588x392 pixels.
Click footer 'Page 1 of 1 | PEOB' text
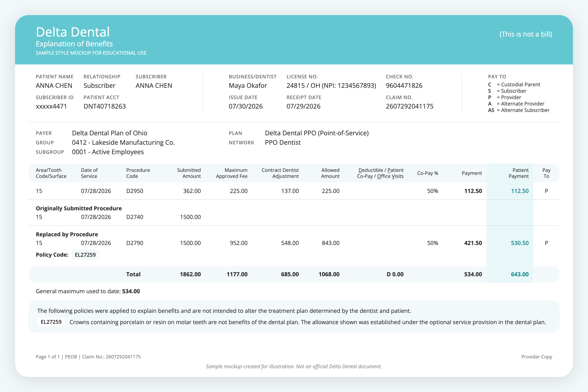56,357
